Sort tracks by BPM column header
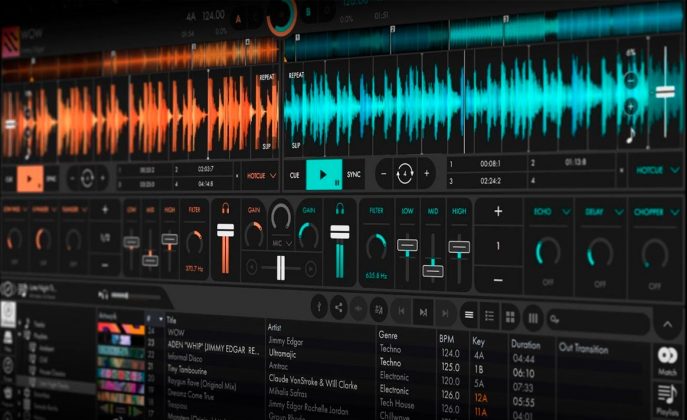 446,339
